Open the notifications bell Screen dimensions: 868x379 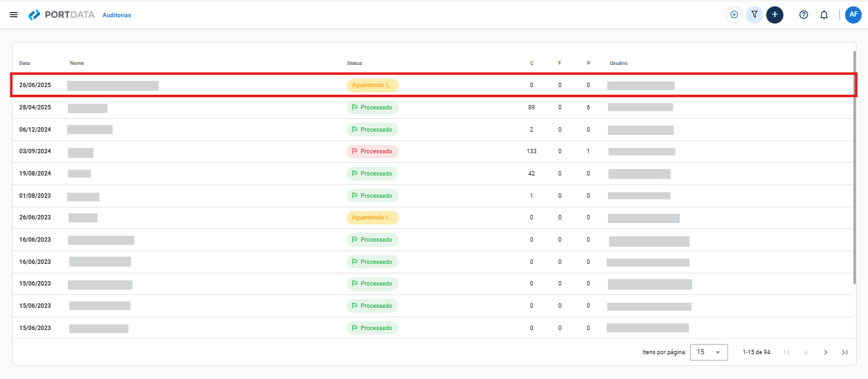coord(824,15)
